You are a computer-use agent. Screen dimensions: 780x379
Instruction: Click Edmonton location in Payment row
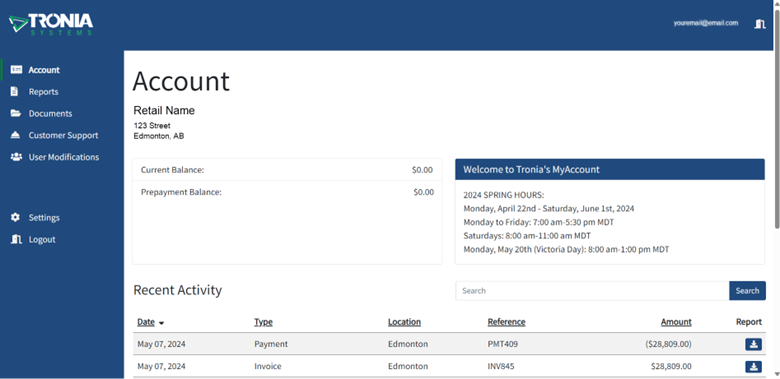tap(408, 344)
